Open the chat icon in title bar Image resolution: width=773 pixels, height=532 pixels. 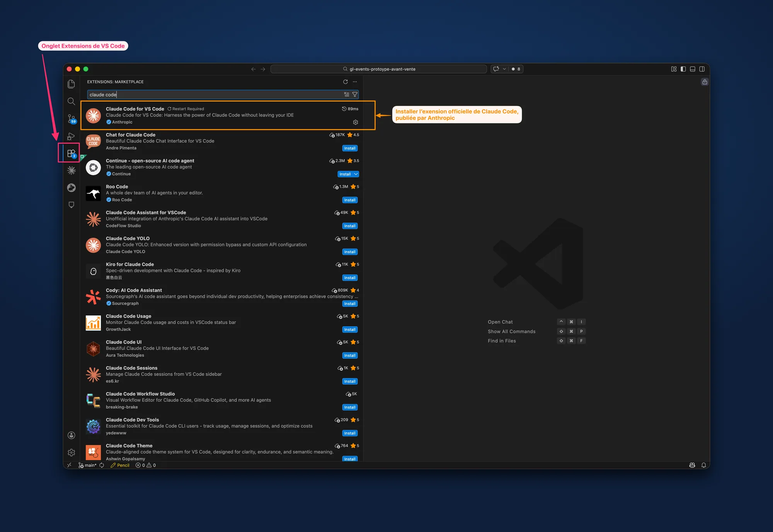tap(496, 69)
